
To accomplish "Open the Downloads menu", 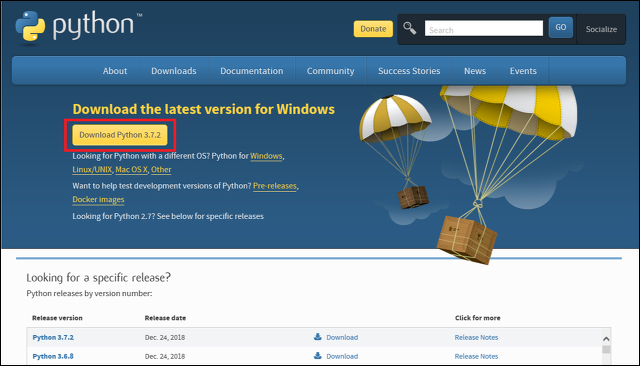I will point(173,71).
